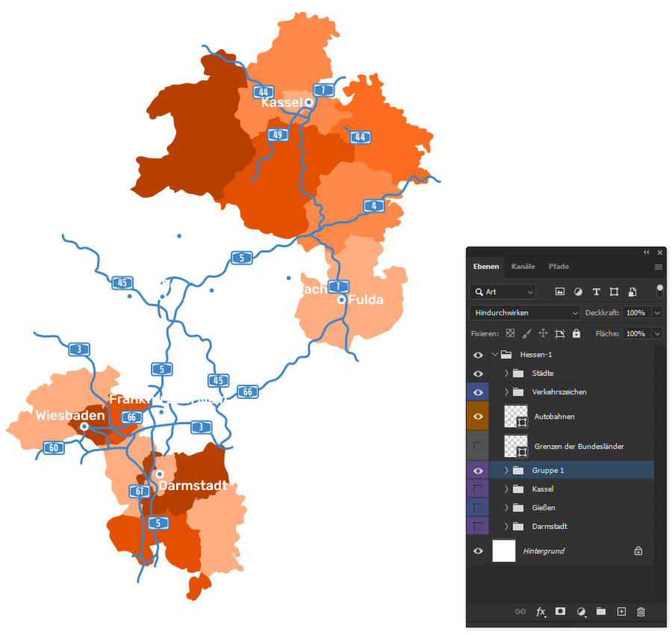Image resolution: width=672 pixels, height=635 pixels.
Task: Select Grenzen der Bundesländer layer thumbnail
Action: click(x=516, y=446)
